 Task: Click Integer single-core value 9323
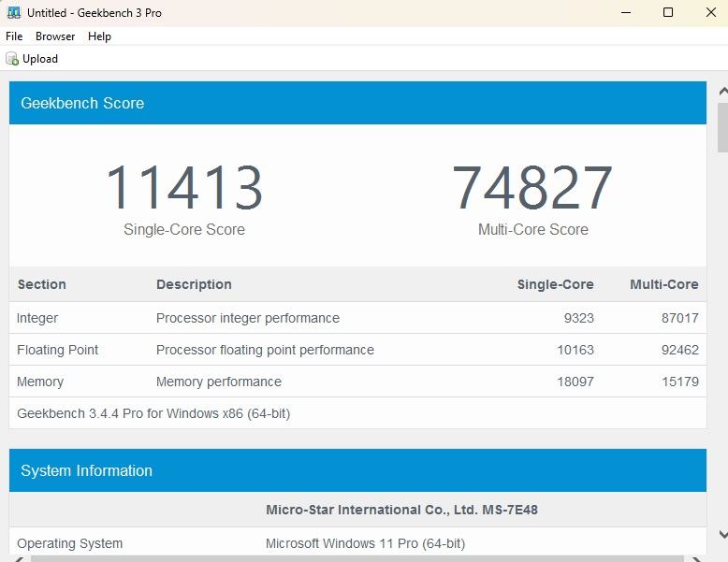tap(579, 318)
